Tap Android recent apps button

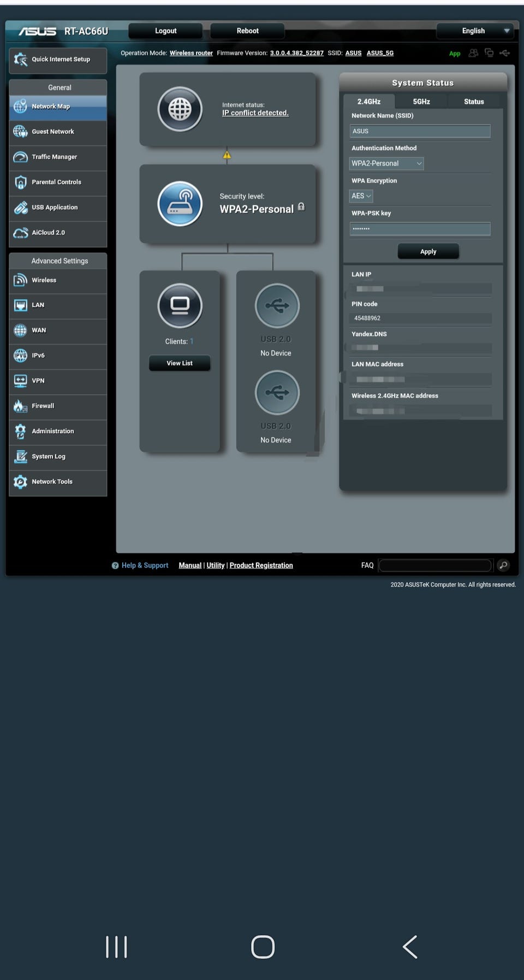116,947
